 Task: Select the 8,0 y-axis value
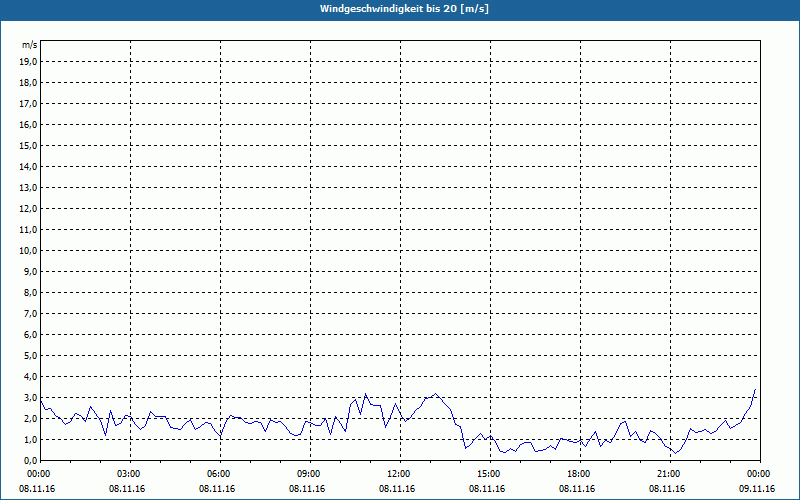point(30,292)
